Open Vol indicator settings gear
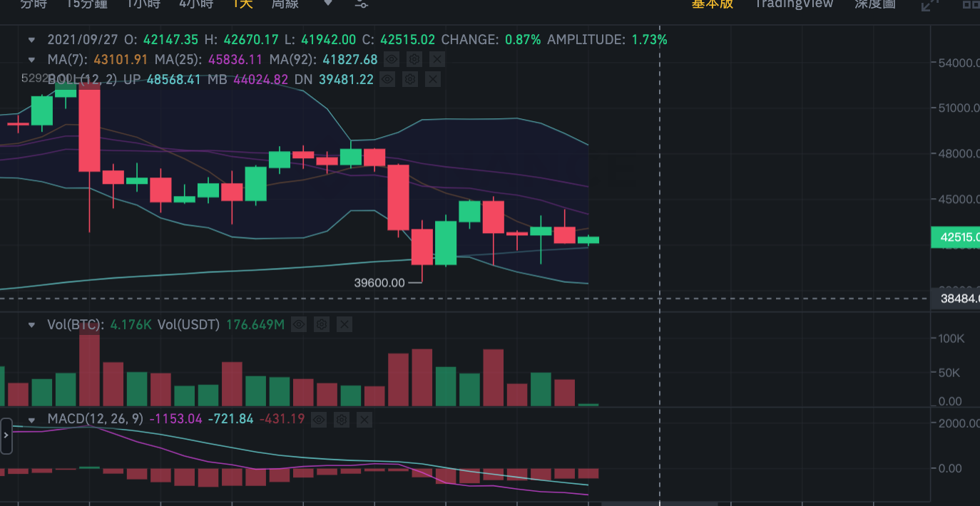 pos(322,325)
